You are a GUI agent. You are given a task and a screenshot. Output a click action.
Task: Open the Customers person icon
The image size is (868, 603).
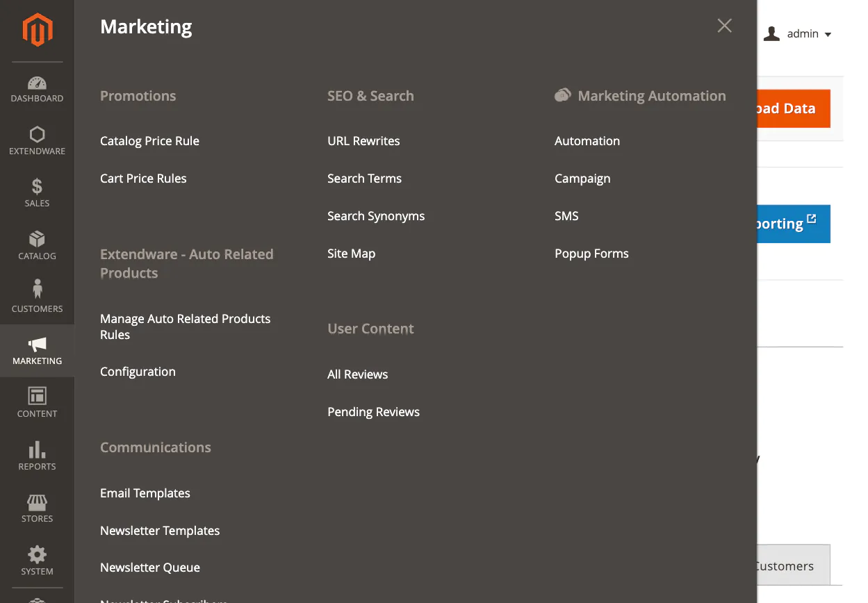point(37,291)
